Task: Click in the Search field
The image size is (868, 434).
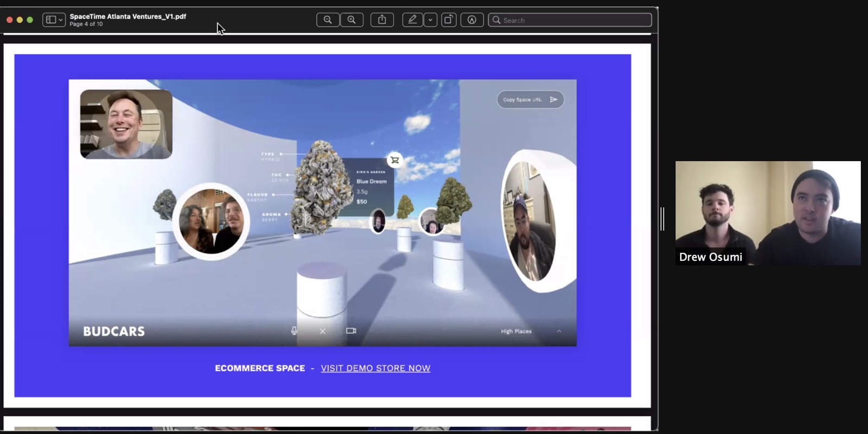Action: click(x=570, y=20)
